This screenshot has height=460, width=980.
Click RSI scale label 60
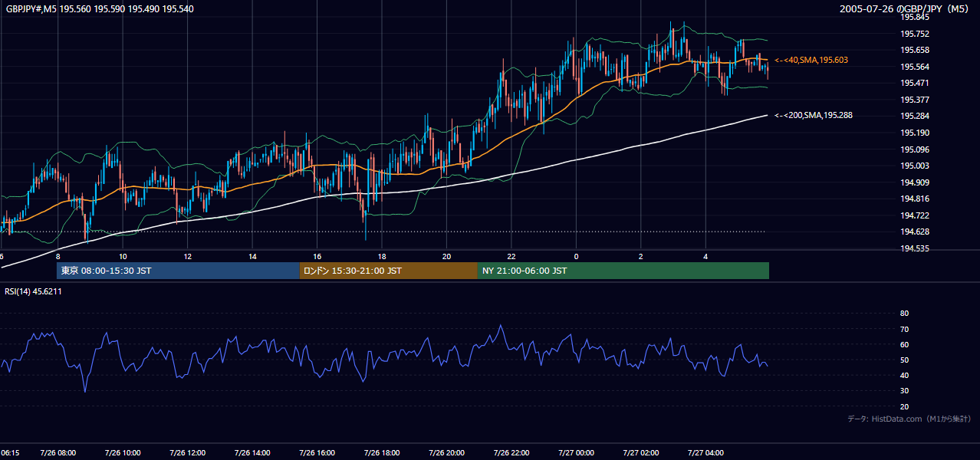tap(904, 344)
